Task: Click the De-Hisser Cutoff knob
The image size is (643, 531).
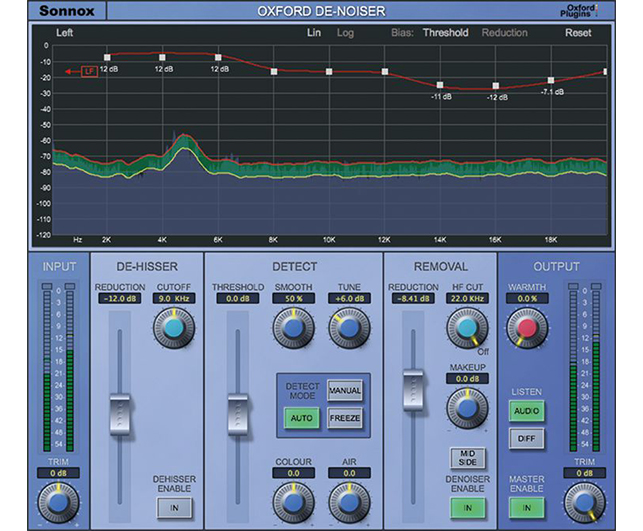Action: point(174,328)
